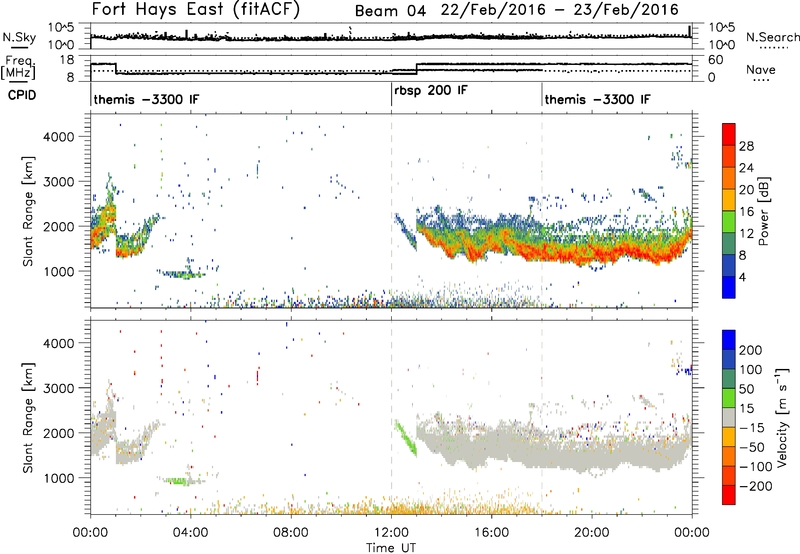Screen dimensions: 800x554
Task: Click 'Slant Range [km]' label of power panel
Action: coord(28,211)
